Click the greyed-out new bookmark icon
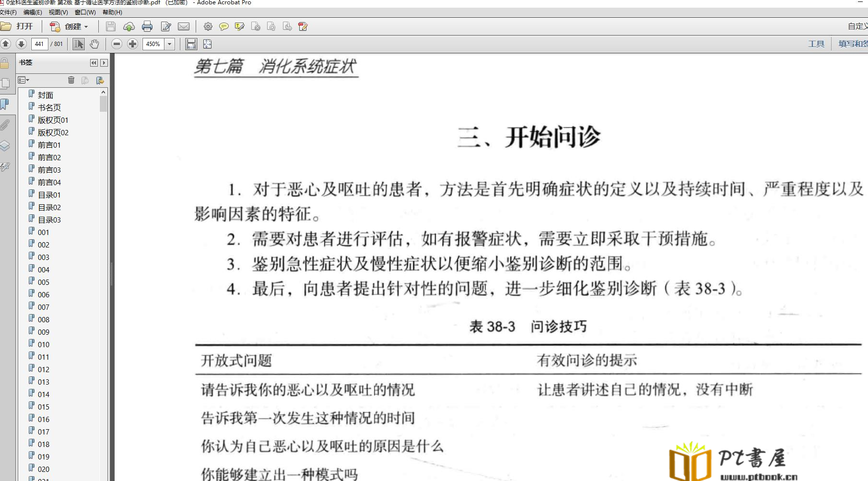This screenshot has width=868, height=481. coord(85,80)
